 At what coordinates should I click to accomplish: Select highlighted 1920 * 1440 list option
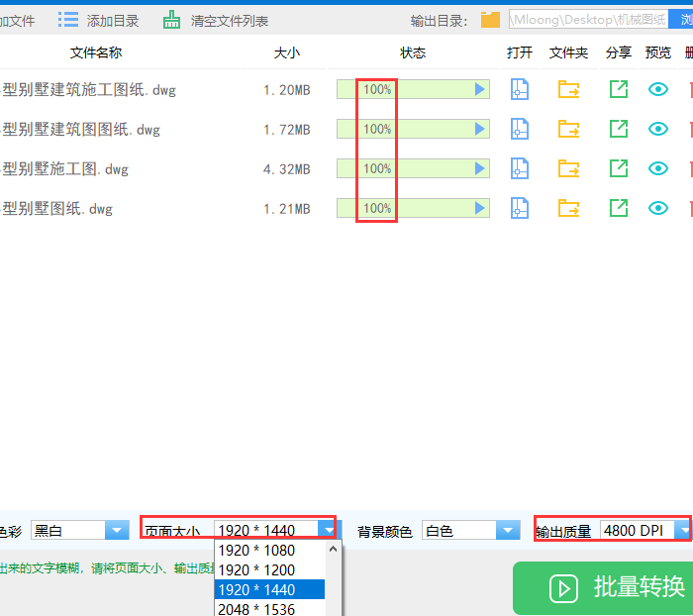(x=269, y=590)
